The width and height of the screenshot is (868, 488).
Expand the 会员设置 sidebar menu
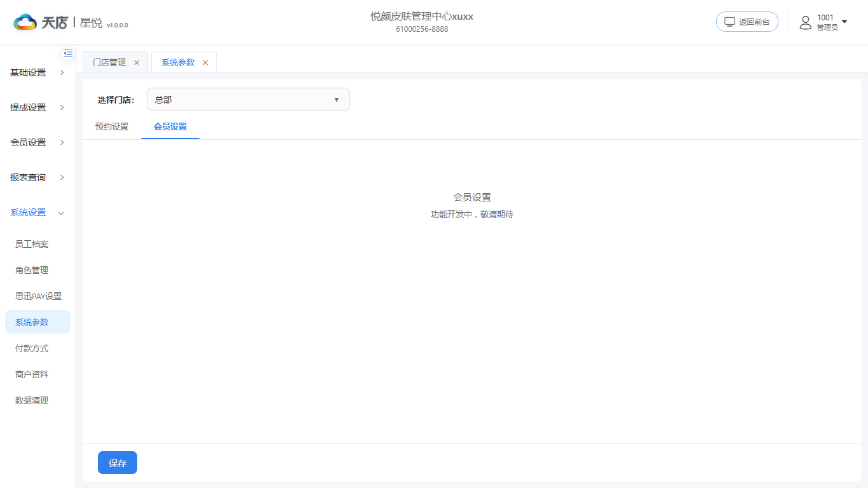[x=37, y=142]
